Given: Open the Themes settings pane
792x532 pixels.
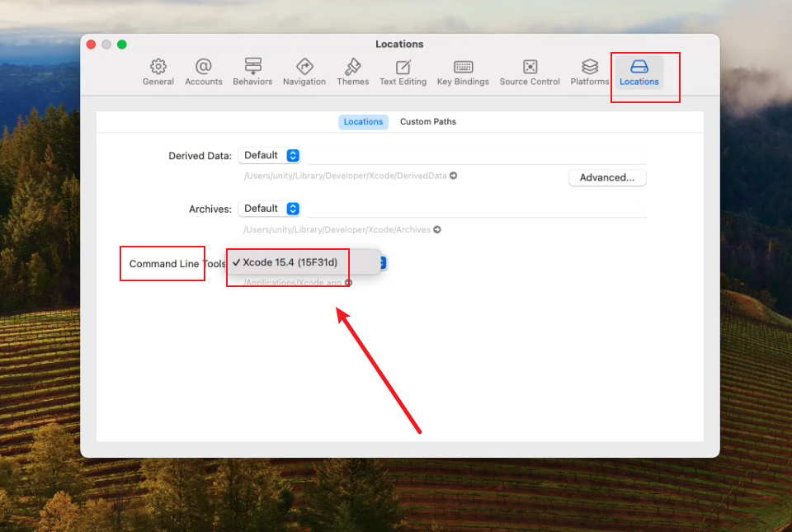Looking at the screenshot, I should pos(352,73).
